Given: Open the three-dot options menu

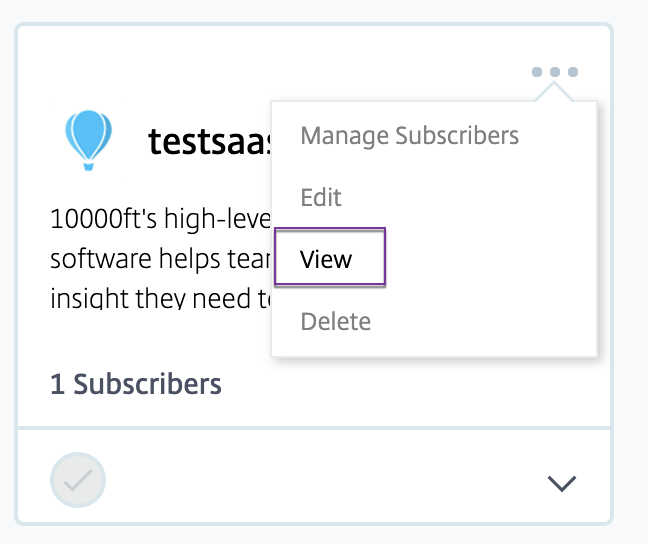Looking at the screenshot, I should point(555,72).
